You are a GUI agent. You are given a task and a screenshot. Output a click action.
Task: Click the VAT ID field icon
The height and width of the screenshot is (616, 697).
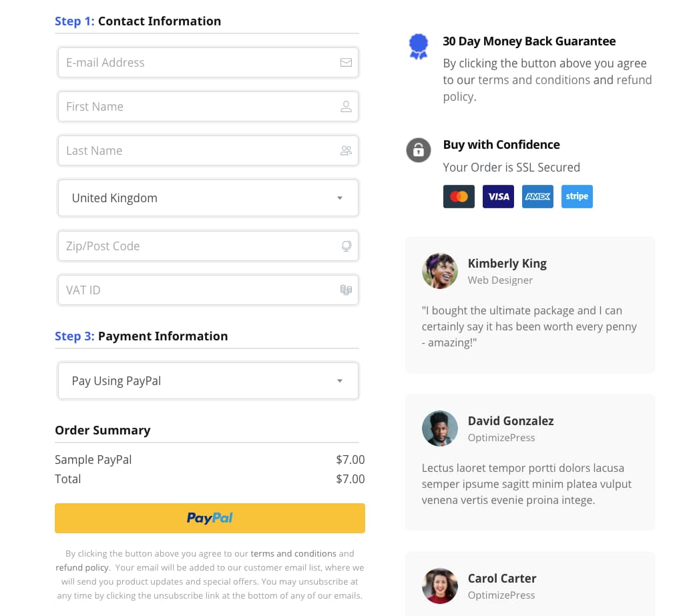point(346,290)
